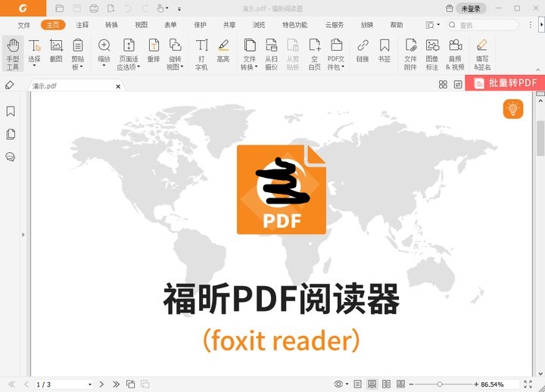Viewport: 545px width, 392px height.
Task: Click the thumbnails grid icon near tabs
Action: (x=443, y=85)
